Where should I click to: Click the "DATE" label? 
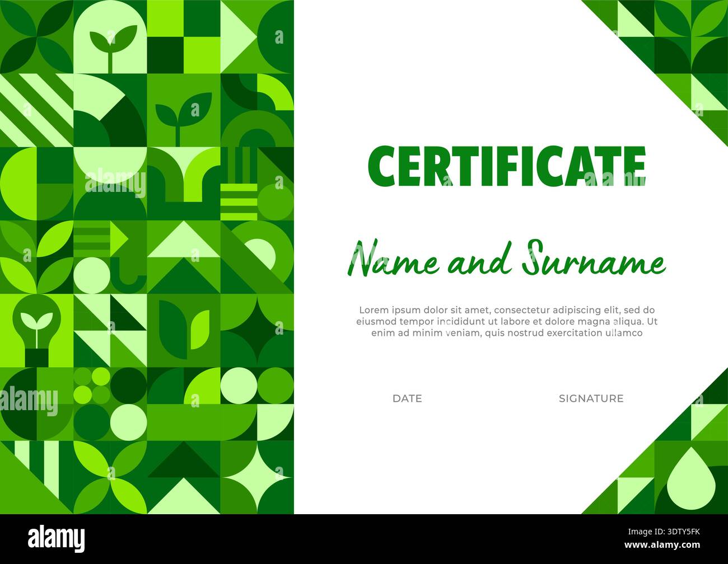[x=407, y=398]
